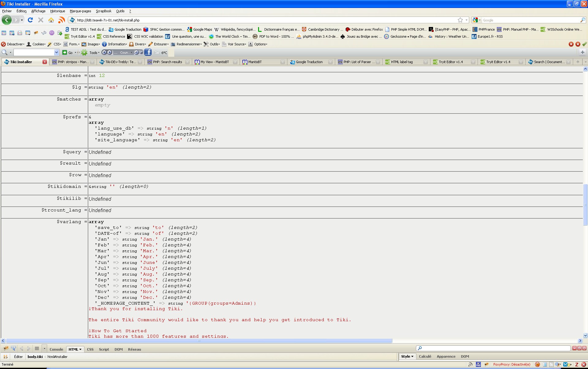
Task: Click the page horizontal scrollbar
Action: coord(199,341)
